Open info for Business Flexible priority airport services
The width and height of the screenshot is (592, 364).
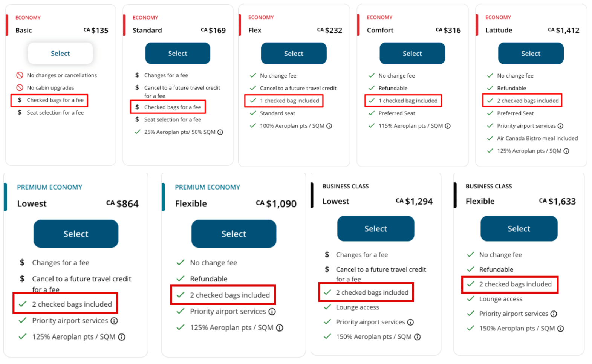(x=554, y=314)
